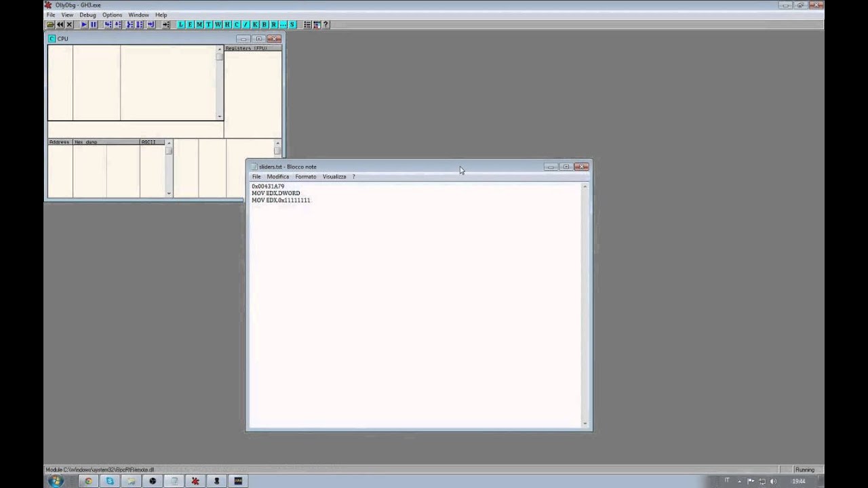This screenshot has height=488, width=868.
Task: Click the Windows Start button
Action: [x=56, y=481]
